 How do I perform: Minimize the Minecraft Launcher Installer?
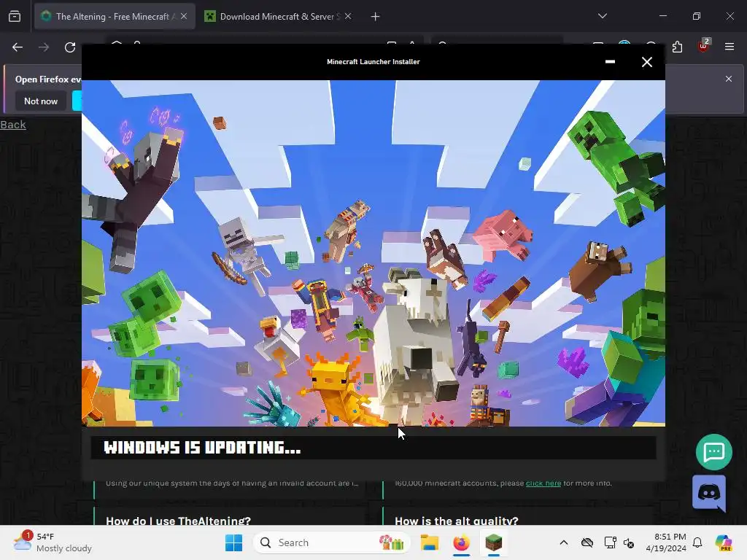tap(611, 62)
